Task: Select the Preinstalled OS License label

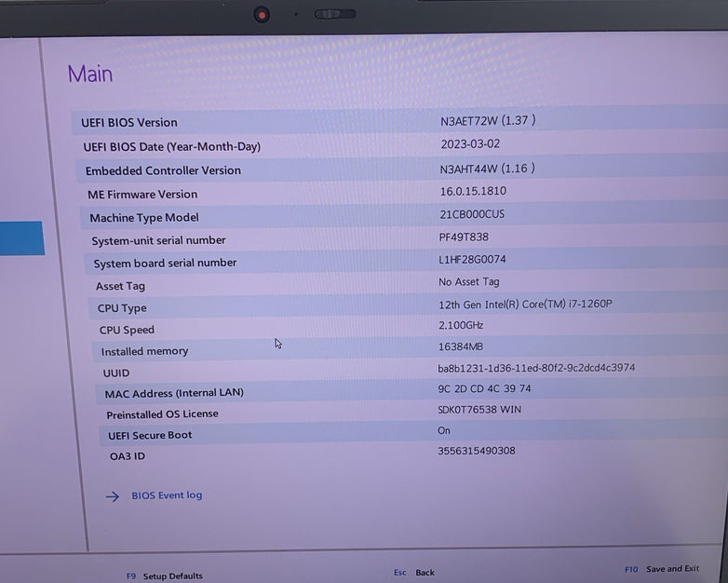Action: (162, 414)
